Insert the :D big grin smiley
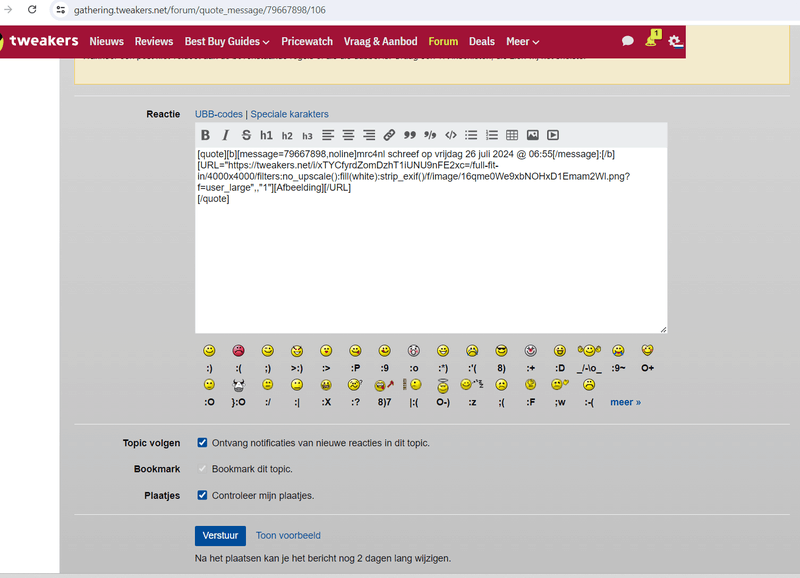 (560, 351)
